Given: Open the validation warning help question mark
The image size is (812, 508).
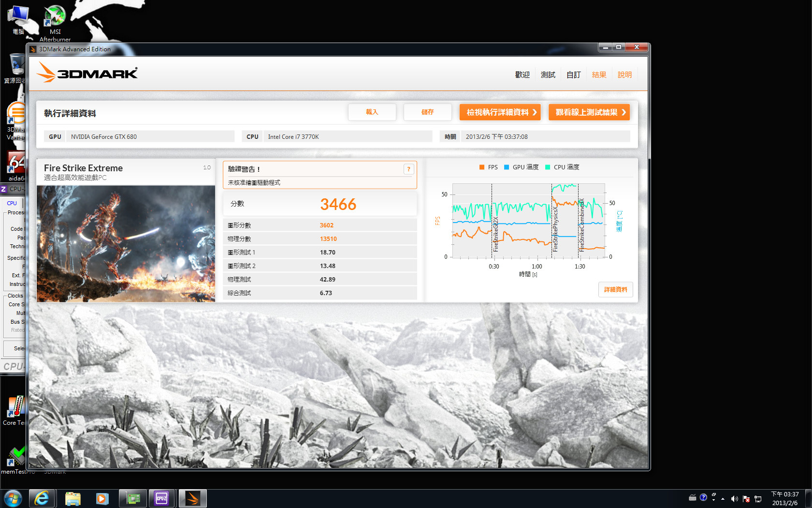Looking at the screenshot, I should click(408, 169).
